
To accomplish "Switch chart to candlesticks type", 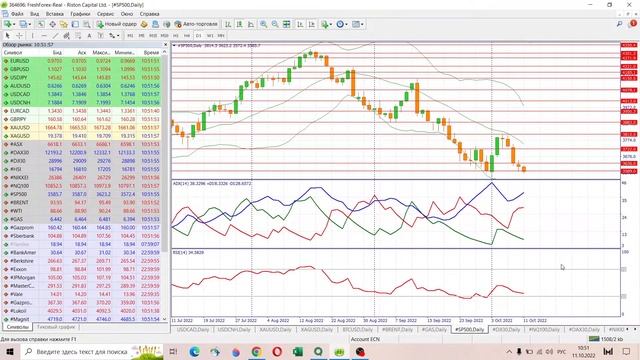I will click(x=239, y=24).
